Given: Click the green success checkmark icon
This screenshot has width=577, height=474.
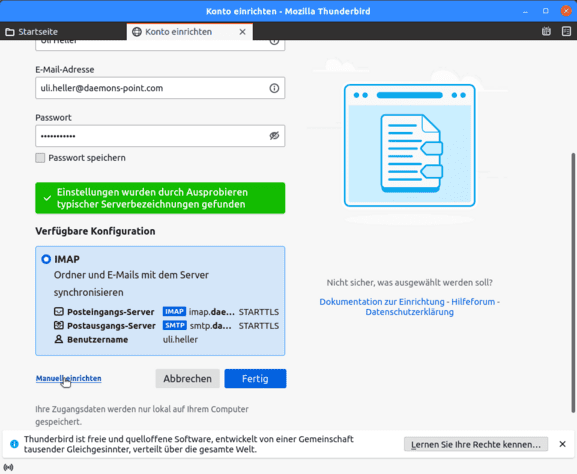Looking at the screenshot, I should click(x=47, y=198).
